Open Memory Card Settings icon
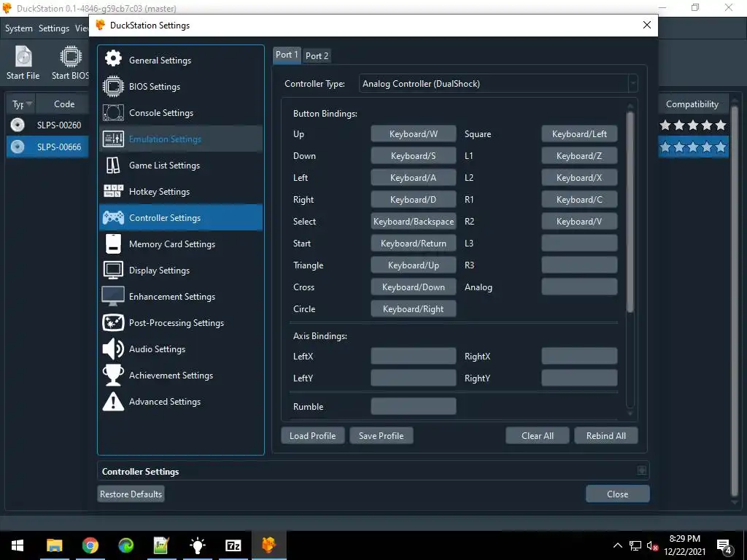This screenshot has width=747, height=560. click(x=113, y=244)
